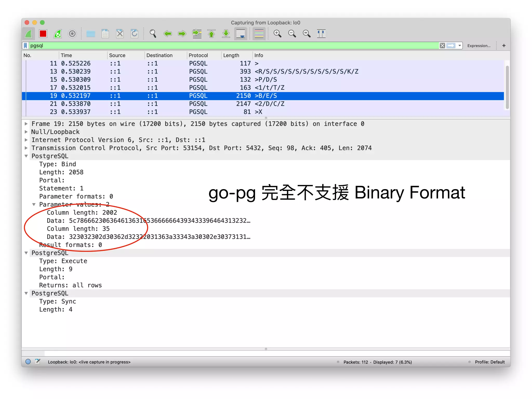The image size is (532, 399).
Task: Select the Returns: all rows field
Action: tap(70, 285)
